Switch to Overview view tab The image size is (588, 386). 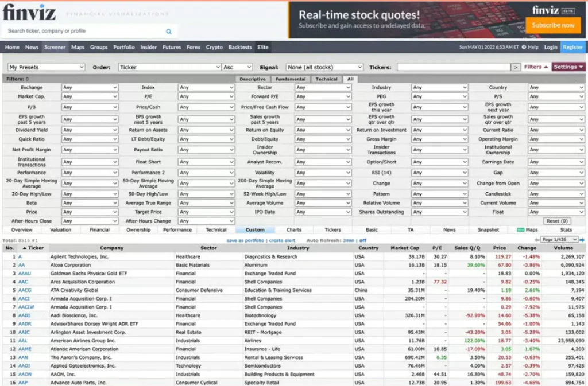[x=22, y=230]
